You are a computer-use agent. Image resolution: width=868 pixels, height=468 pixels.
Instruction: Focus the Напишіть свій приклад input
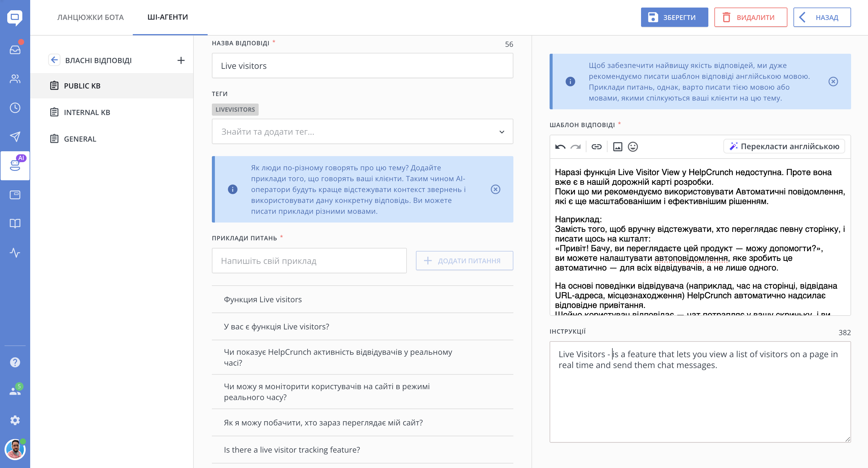(309, 261)
